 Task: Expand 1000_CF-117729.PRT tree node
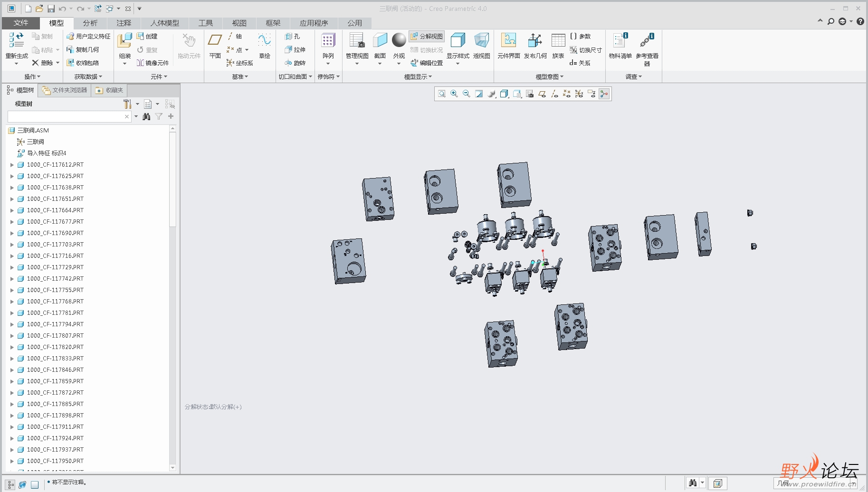(12, 267)
